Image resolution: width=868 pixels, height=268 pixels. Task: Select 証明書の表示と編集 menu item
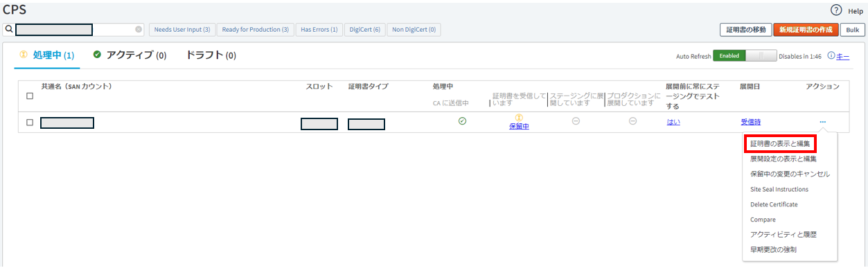pos(780,143)
